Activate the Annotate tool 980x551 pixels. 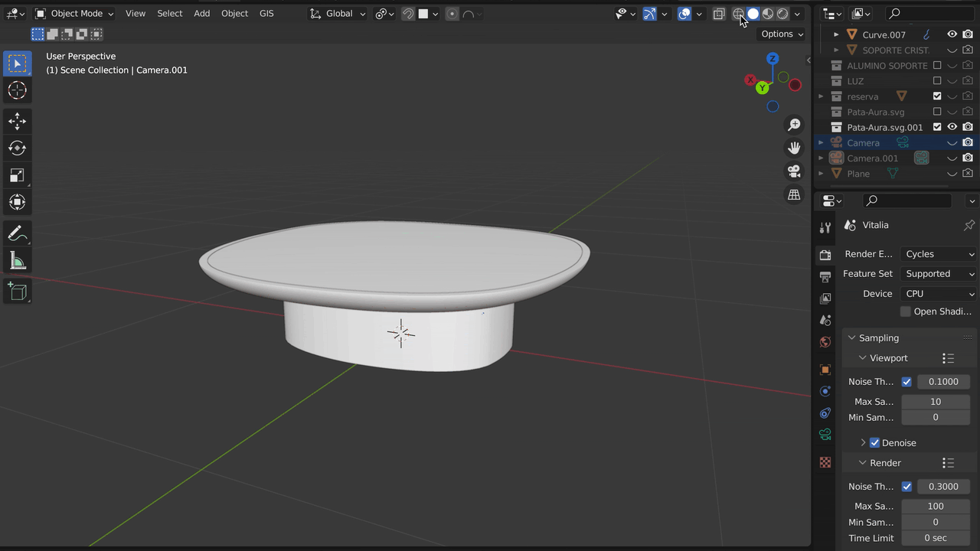(x=17, y=234)
